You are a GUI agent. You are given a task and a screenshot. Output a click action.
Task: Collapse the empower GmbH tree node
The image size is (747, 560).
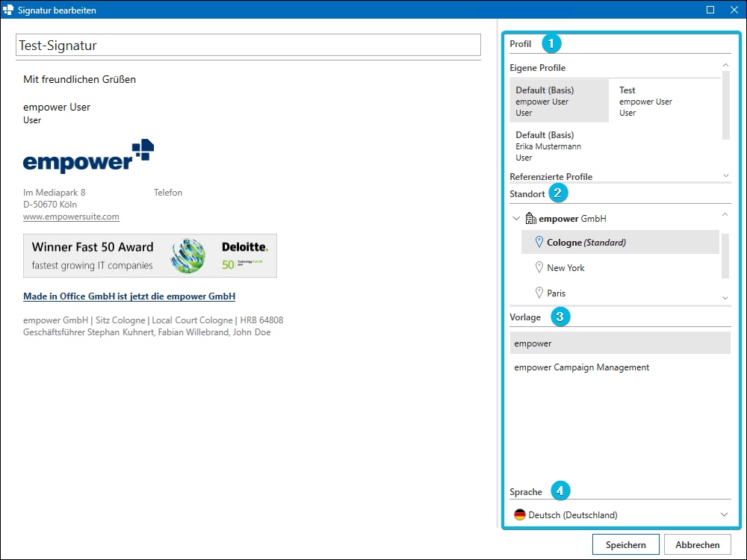click(516, 219)
